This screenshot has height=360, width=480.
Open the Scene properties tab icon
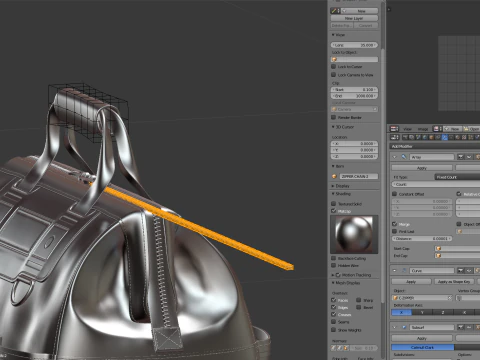[418, 137]
